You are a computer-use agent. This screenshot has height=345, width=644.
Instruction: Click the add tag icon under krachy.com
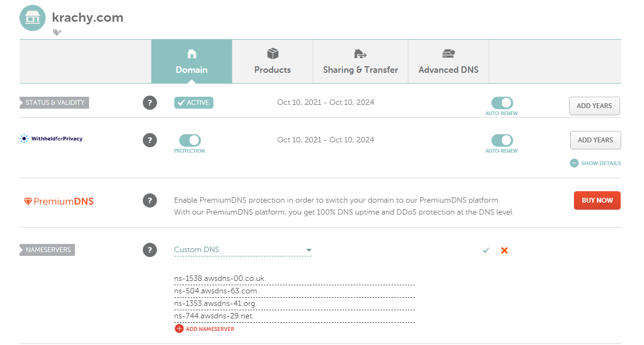[x=57, y=32]
